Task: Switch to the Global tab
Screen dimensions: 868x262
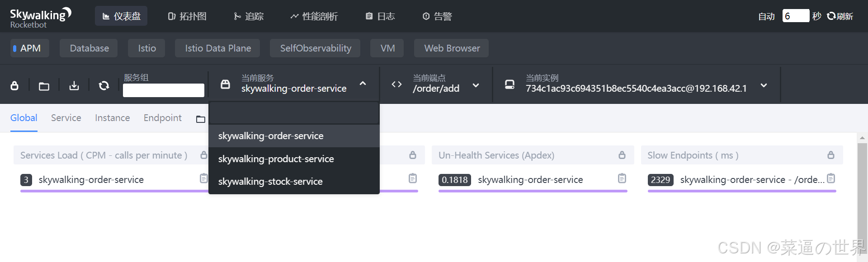Action: pos(24,118)
